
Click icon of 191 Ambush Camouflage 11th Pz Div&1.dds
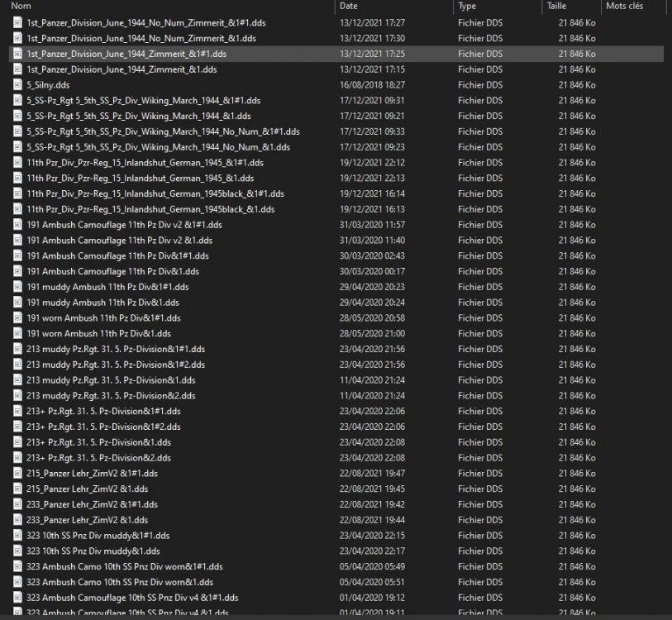pos(17,271)
